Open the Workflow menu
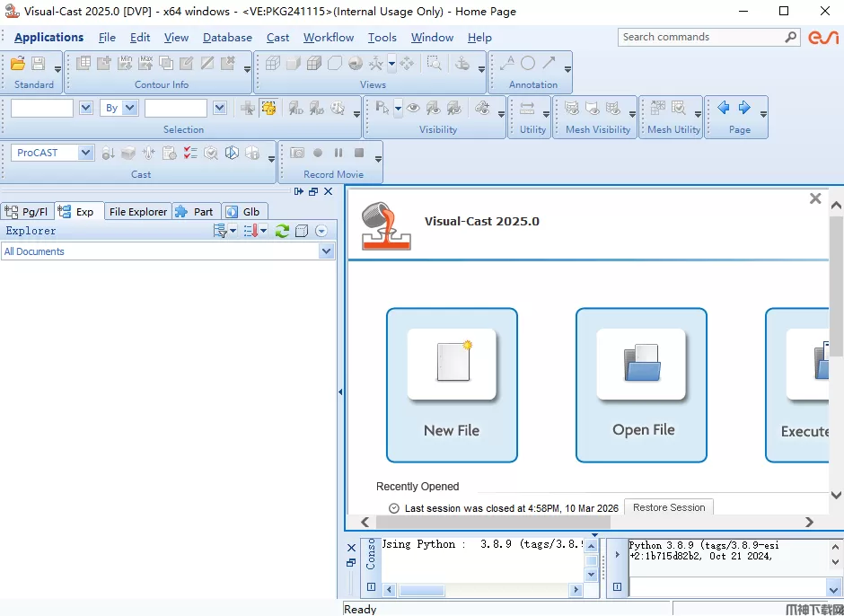This screenshot has height=616, width=844. 329,37
